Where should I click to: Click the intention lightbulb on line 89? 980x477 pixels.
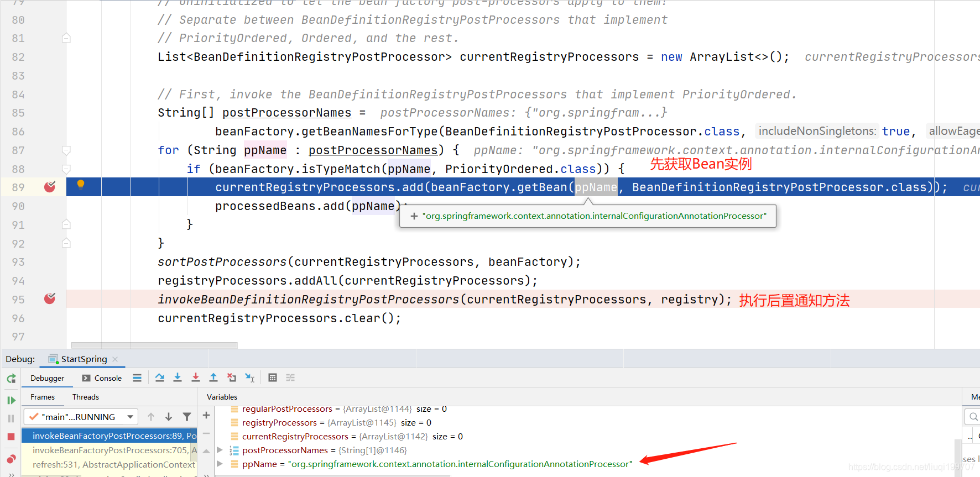81,184
